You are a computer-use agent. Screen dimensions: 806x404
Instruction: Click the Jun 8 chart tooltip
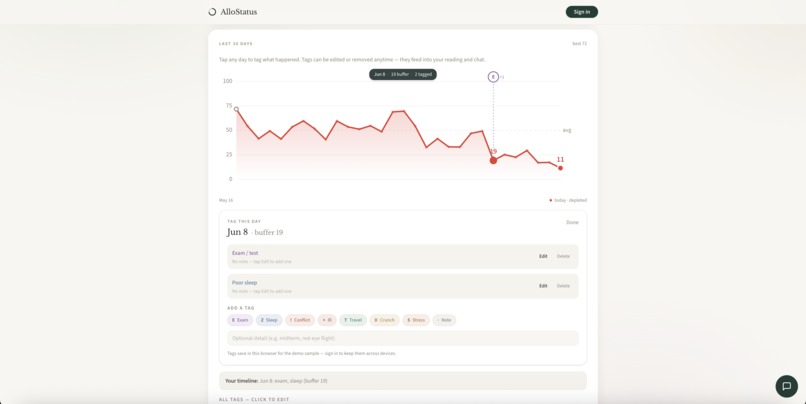coord(402,75)
